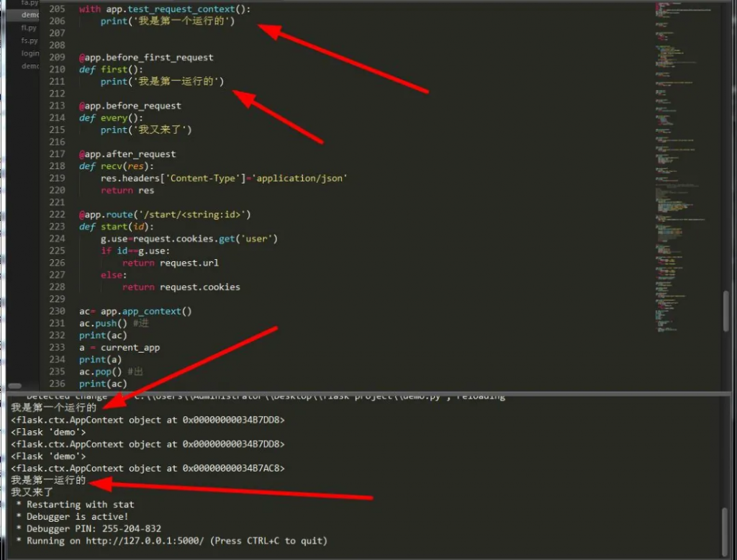Image resolution: width=737 pixels, height=560 pixels.
Task: Select the login file in sidebar
Action: [x=30, y=53]
